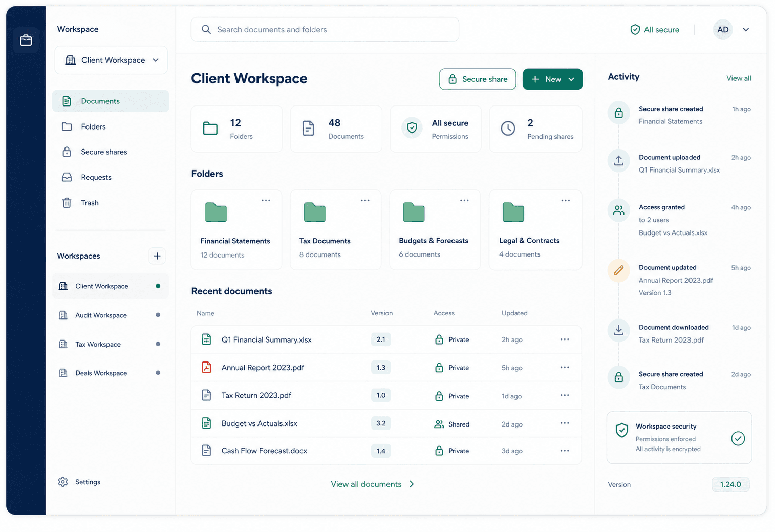Click the Shared access icon for Budget vs Actuals
The height and width of the screenshot is (532, 775).
click(x=439, y=424)
